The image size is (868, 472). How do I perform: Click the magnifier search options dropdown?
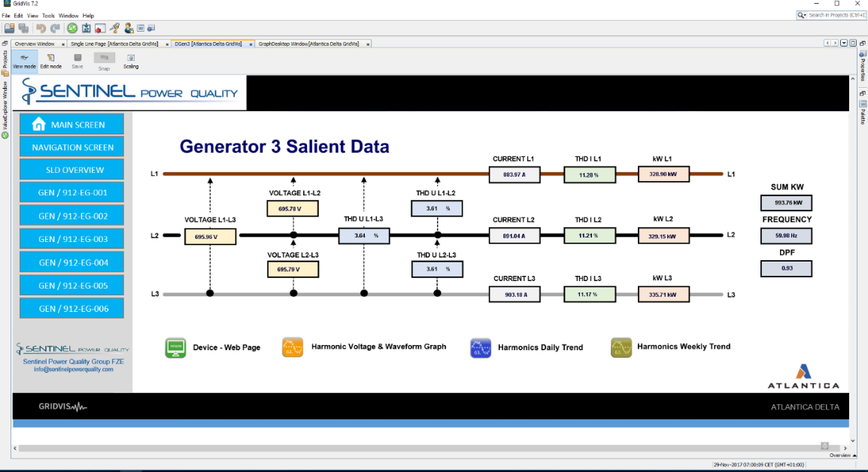[x=802, y=15]
